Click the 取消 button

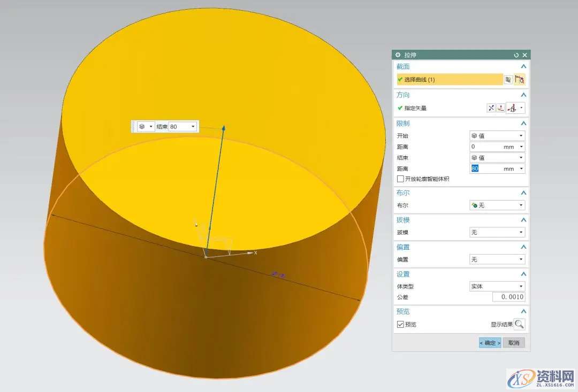[514, 343]
